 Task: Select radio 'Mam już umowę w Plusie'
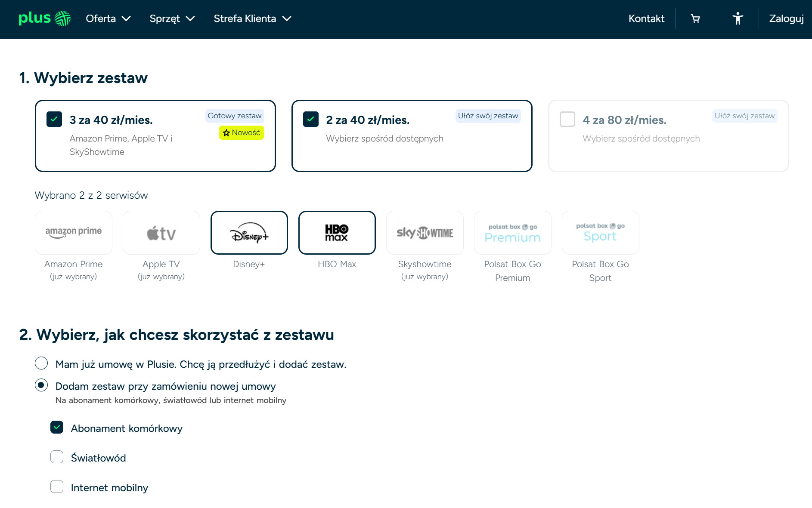(41, 363)
